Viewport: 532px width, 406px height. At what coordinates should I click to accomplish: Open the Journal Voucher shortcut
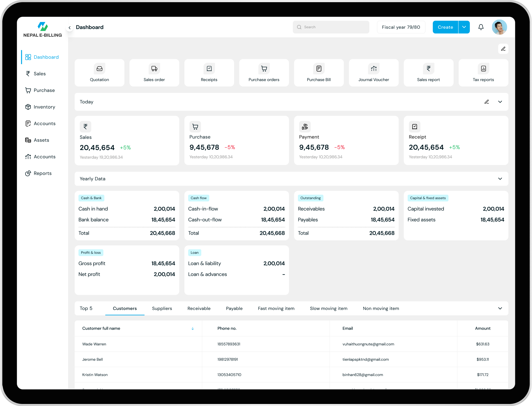point(374,73)
